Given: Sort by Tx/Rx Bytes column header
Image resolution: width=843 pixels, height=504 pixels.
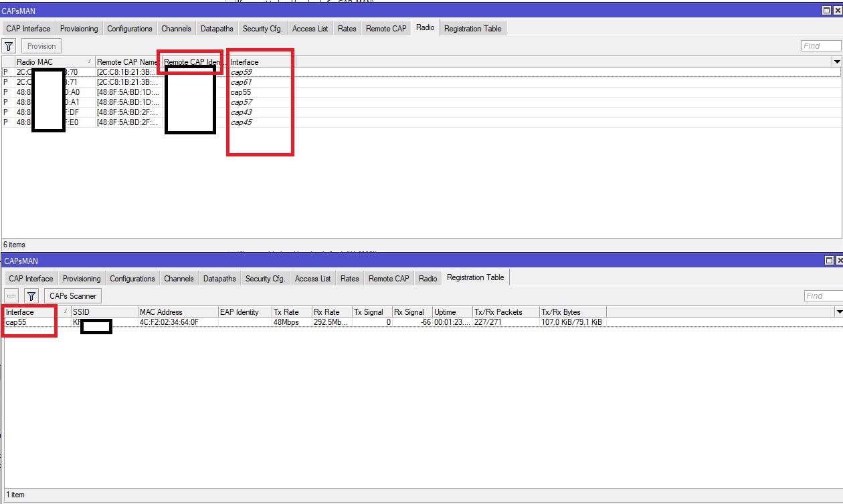Looking at the screenshot, I should tap(573, 312).
